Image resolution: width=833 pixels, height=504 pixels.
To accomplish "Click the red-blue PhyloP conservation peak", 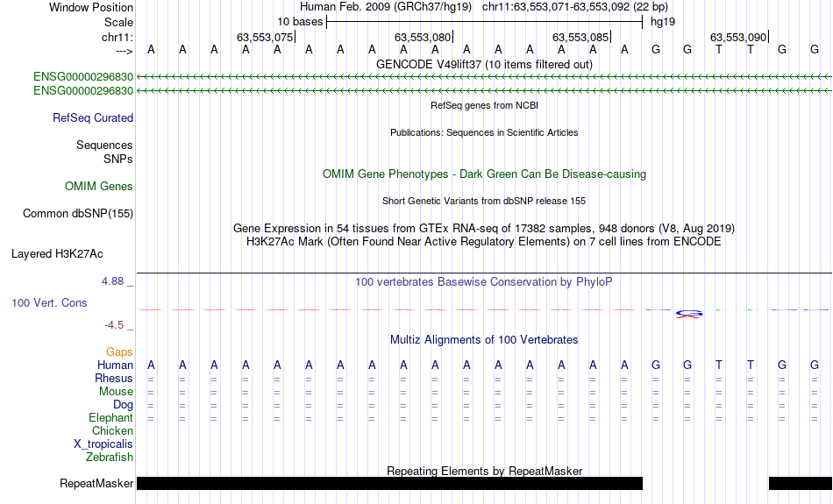I will pyautogui.click(x=689, y=314).
